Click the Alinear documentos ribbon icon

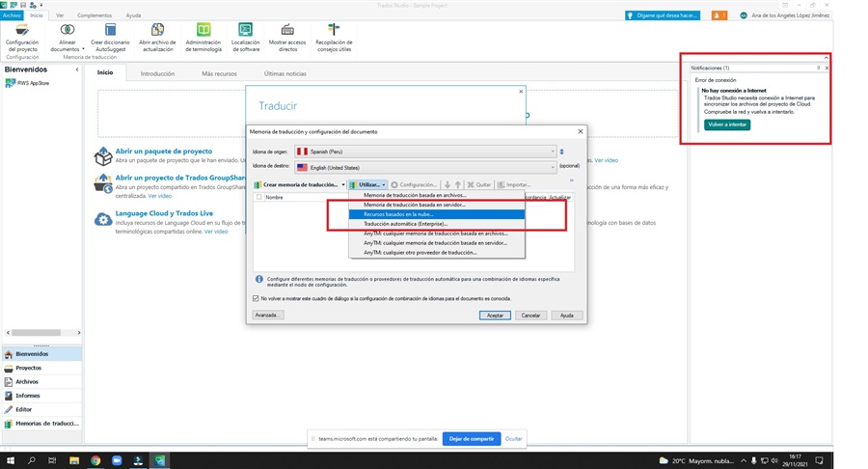point(67,29)
